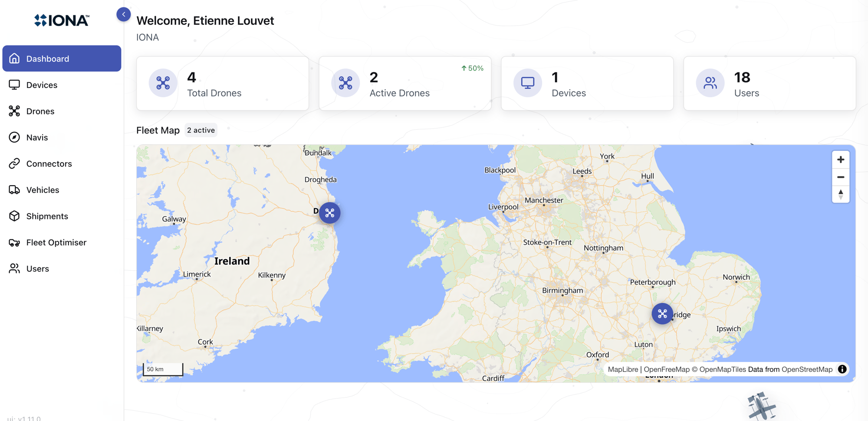Select the Drones icon in the sidebar

coord(14,111)
